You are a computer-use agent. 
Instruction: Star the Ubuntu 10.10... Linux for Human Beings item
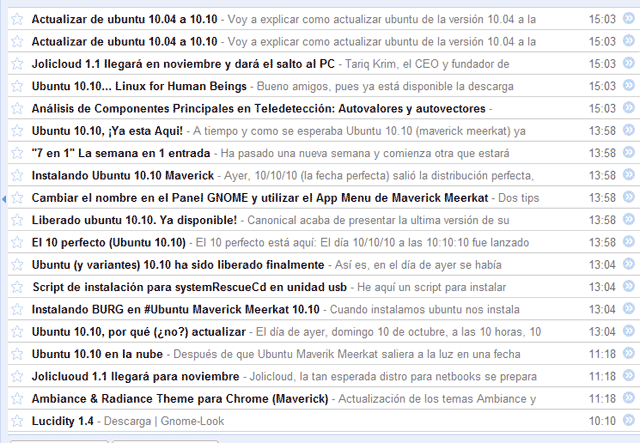17,86
